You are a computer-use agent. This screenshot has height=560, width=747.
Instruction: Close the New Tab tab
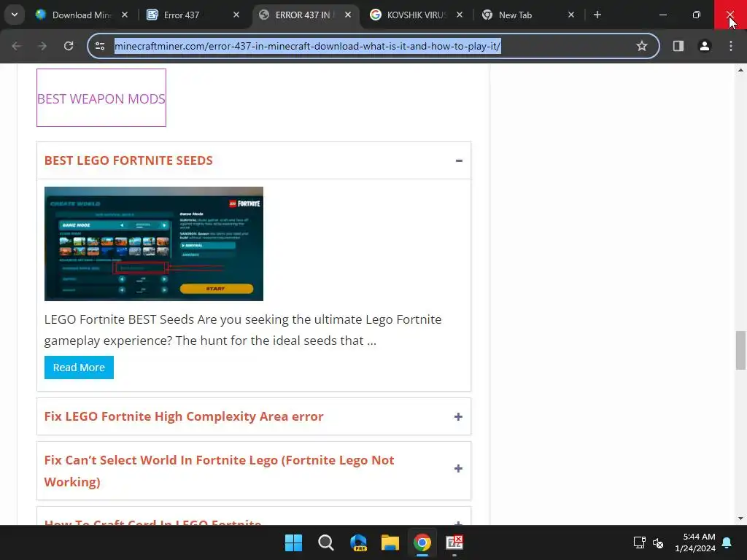[571, 15]
